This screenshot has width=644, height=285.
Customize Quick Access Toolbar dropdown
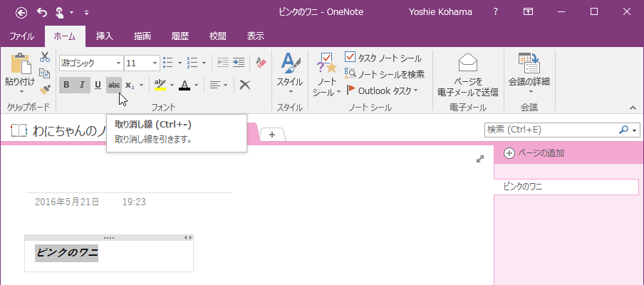pyautogui.click(x=86, y=13)
